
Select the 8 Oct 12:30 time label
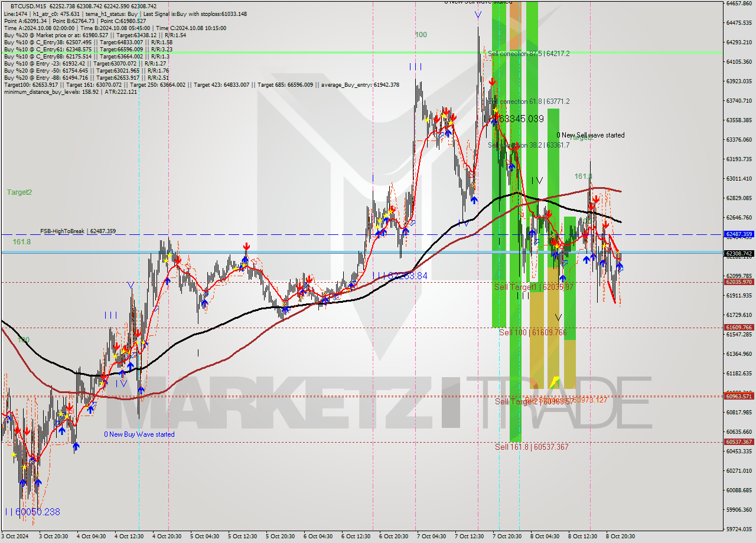(x=583, y=537)
